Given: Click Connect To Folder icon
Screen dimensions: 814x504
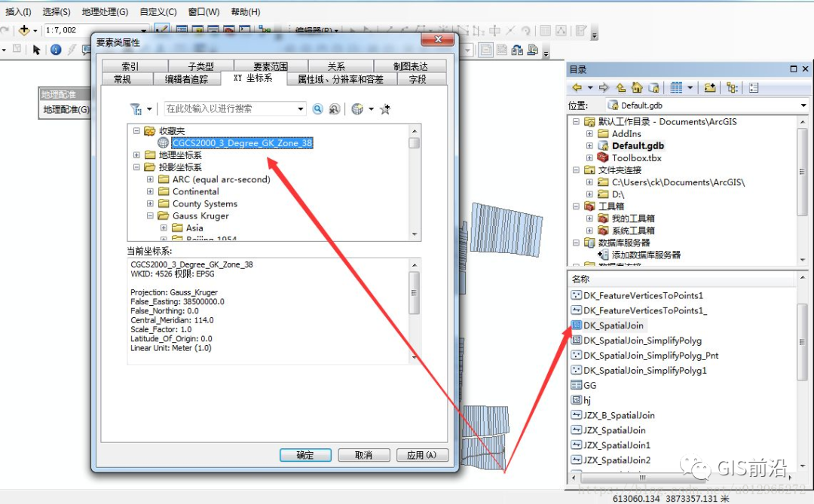Looking at the screenshot, I should (710, 87).
